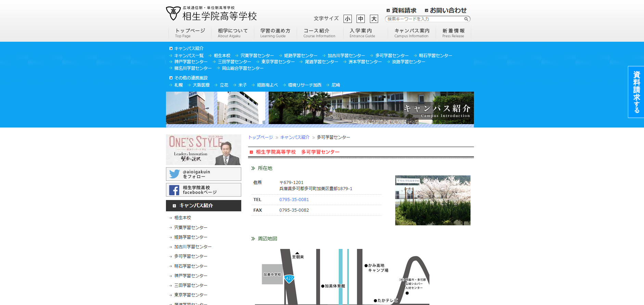Select 相生本校 in the sidebar list
Viewport: 644px width, 305px height.
point(182,218)
